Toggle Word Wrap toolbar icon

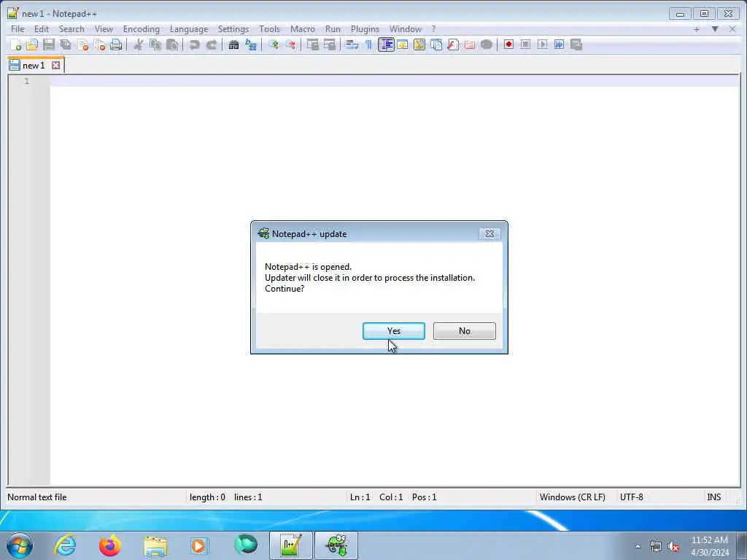pos(352,44)
